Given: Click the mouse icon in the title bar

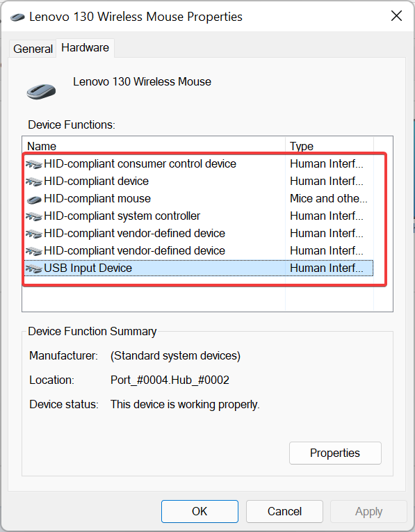Looking at the screenshot, I should 17,17.
